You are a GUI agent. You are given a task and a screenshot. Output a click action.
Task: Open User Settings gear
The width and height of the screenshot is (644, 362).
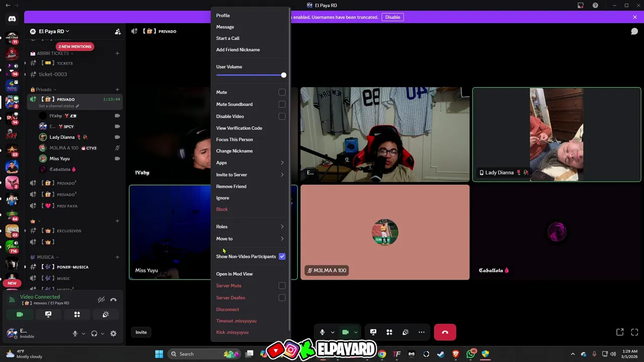113,333
